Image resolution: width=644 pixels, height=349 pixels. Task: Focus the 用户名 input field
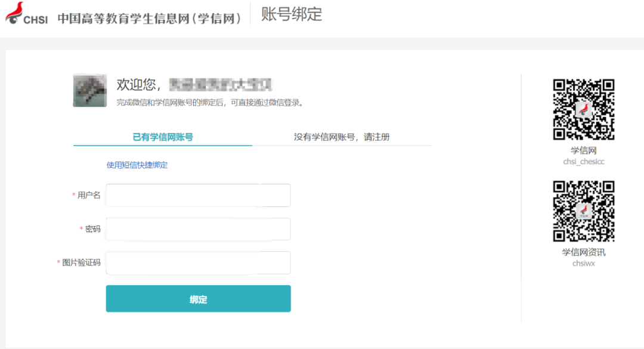[198, 195]
